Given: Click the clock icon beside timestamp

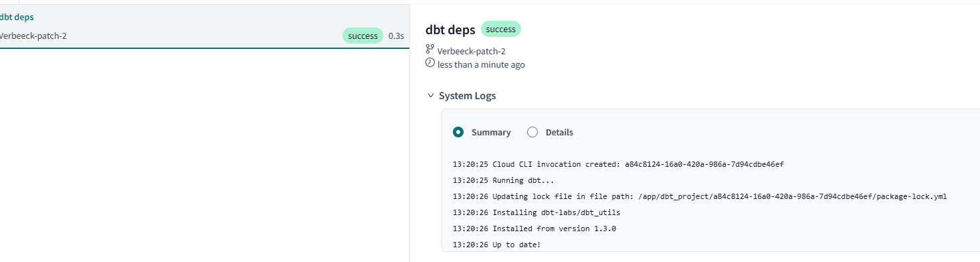Looking at the screenshot, I should (x=430, y=63).
